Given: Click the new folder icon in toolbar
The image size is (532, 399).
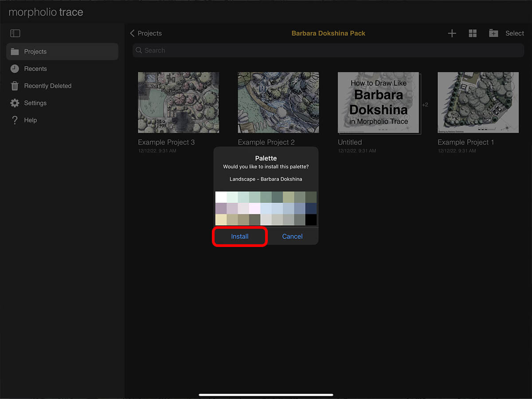Looking at the screenshot, I should pos(493,33).
